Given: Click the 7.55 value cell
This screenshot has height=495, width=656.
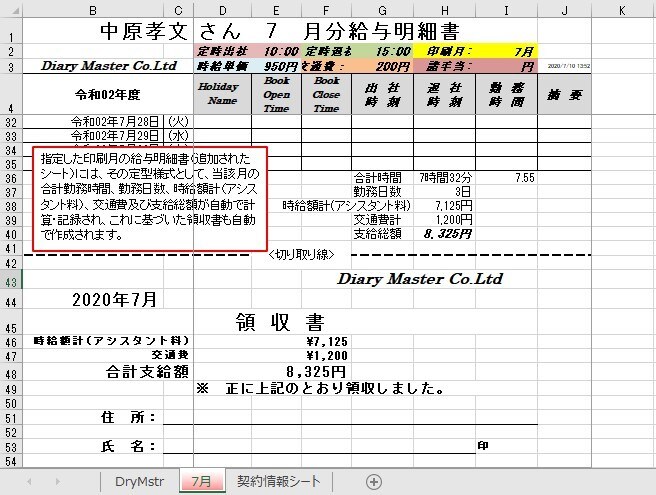Looking at the screenshot, I should [x=506, y=178].
